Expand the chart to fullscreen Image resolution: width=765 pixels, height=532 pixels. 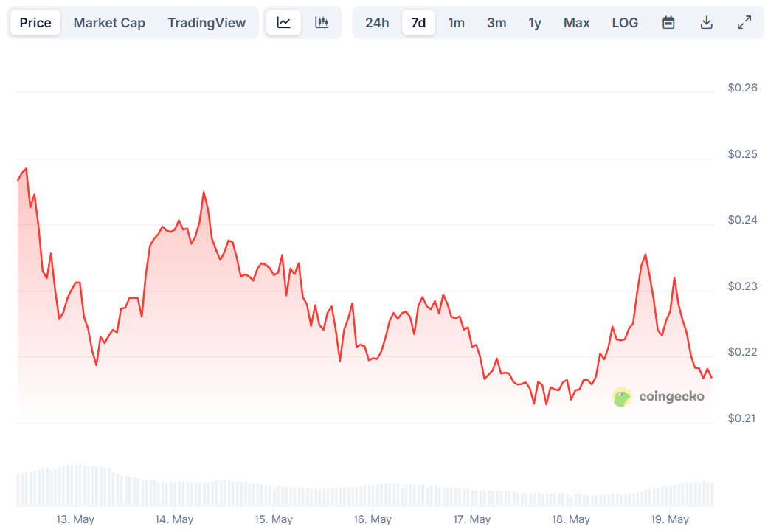click(x=744, y=22)
